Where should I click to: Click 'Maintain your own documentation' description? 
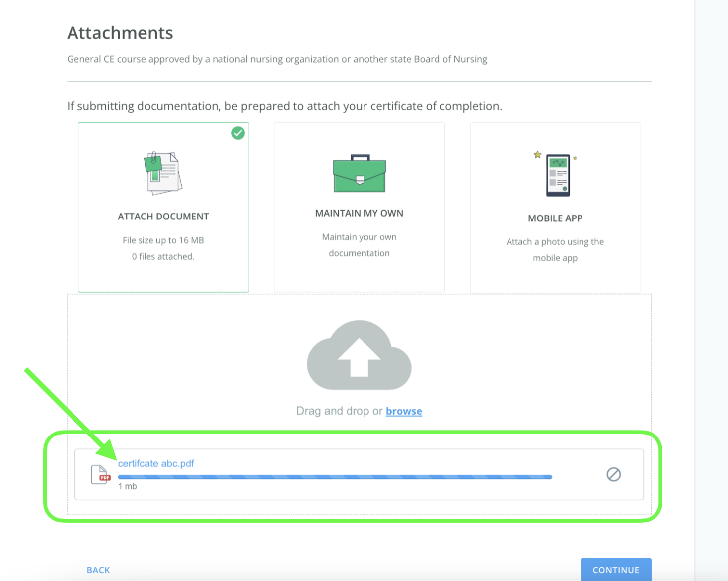coord(359,245)
